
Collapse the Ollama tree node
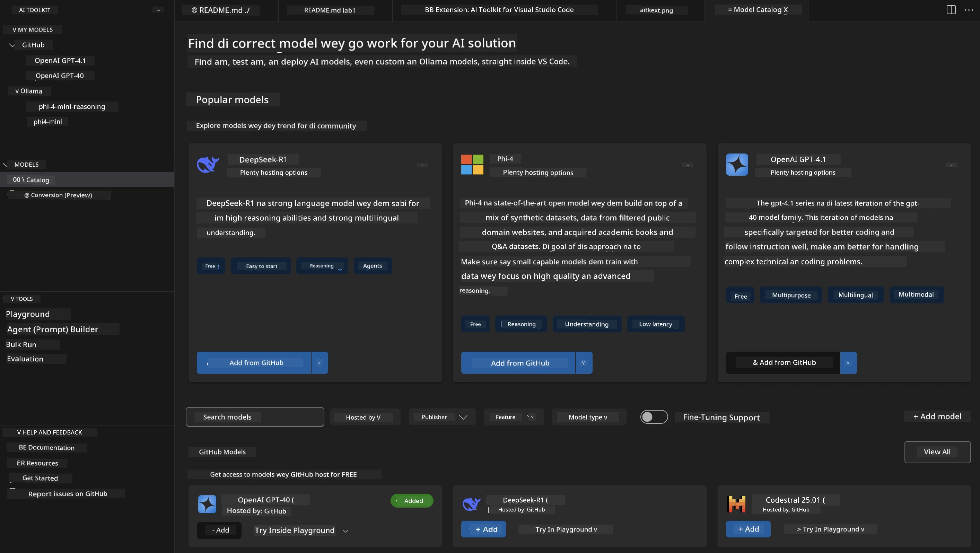point(17,91)
